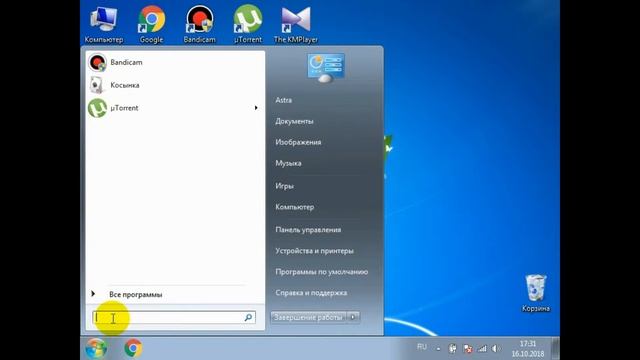
Task: Open Устройства и принтеры
Action: coord(314,251)
